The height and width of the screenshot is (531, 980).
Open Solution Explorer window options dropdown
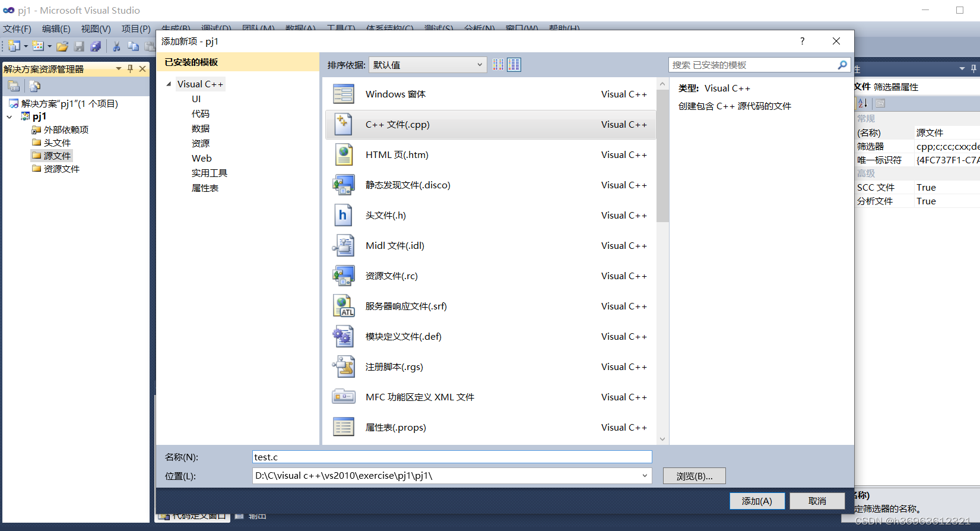click(119, 69)
